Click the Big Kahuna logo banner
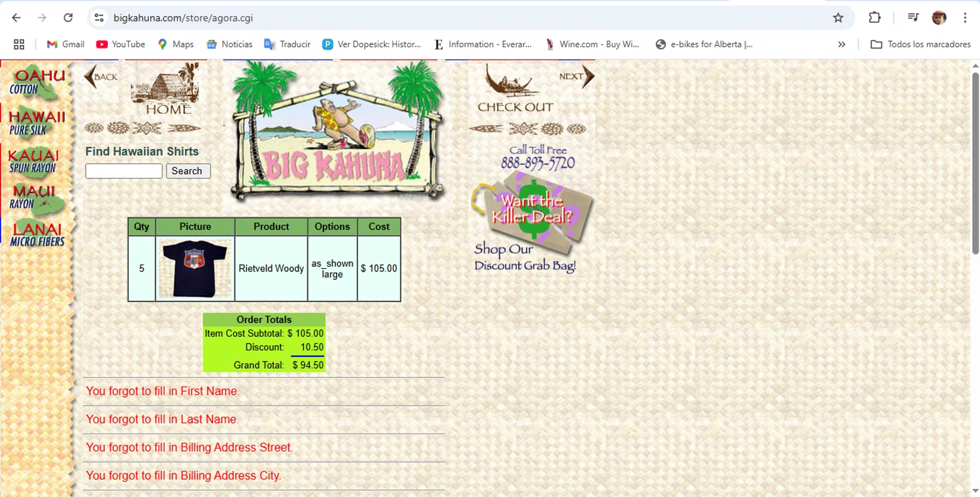Screen dimensions: 980x497 coord(337,131)
